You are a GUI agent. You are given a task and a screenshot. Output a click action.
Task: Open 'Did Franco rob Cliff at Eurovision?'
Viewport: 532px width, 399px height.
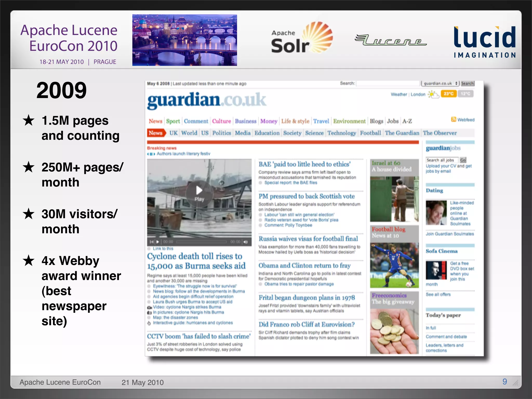point(307,324)
